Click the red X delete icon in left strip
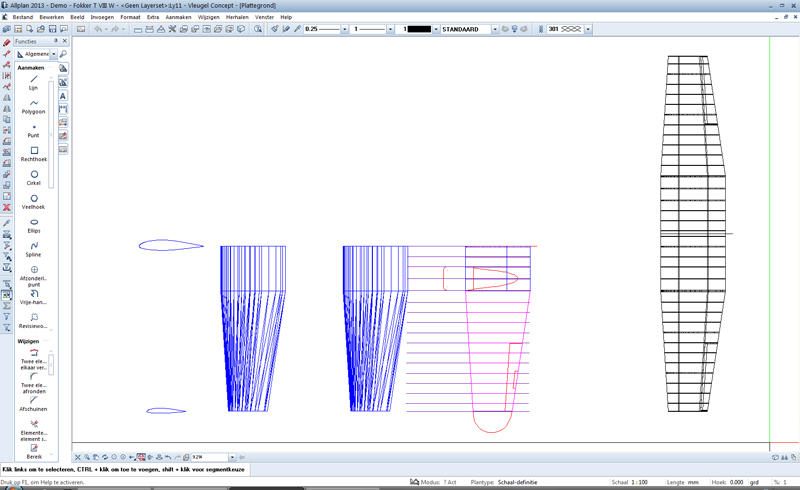 tap(7, 207)
